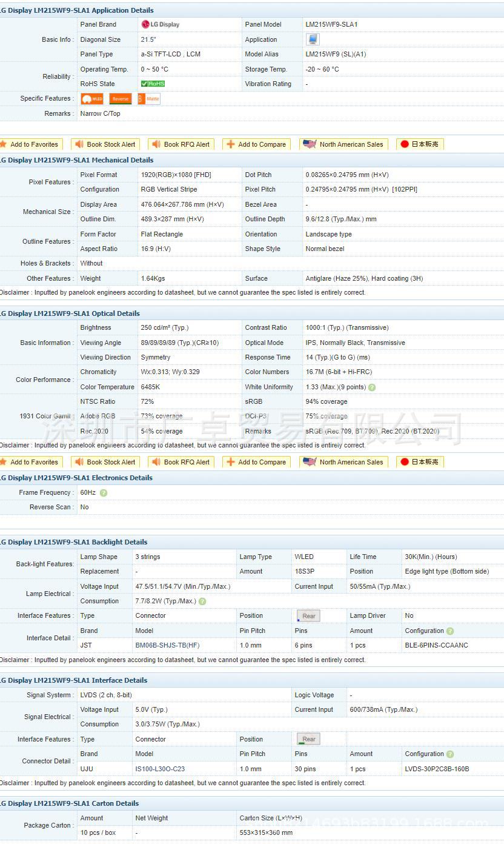This screenshot has height=844, width=504.
Task: Click operating temperature 0 ~ 50 °C
Action: [154, 69]
